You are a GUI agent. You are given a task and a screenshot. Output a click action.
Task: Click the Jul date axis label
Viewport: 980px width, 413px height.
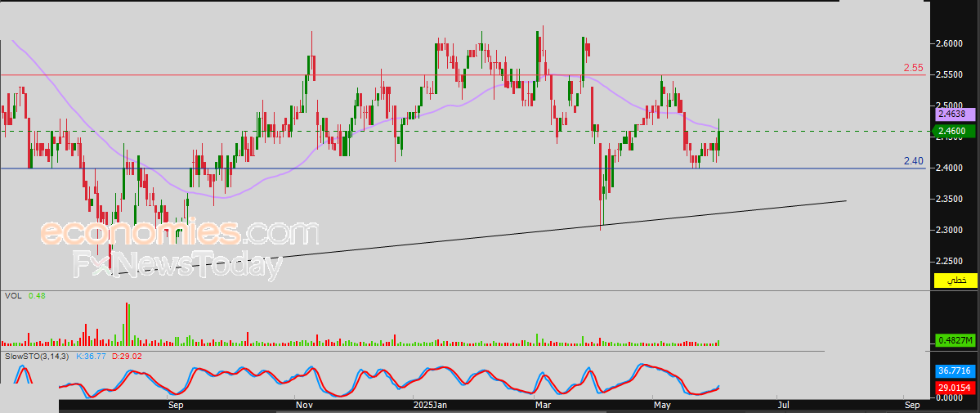[x=785, y=406]
